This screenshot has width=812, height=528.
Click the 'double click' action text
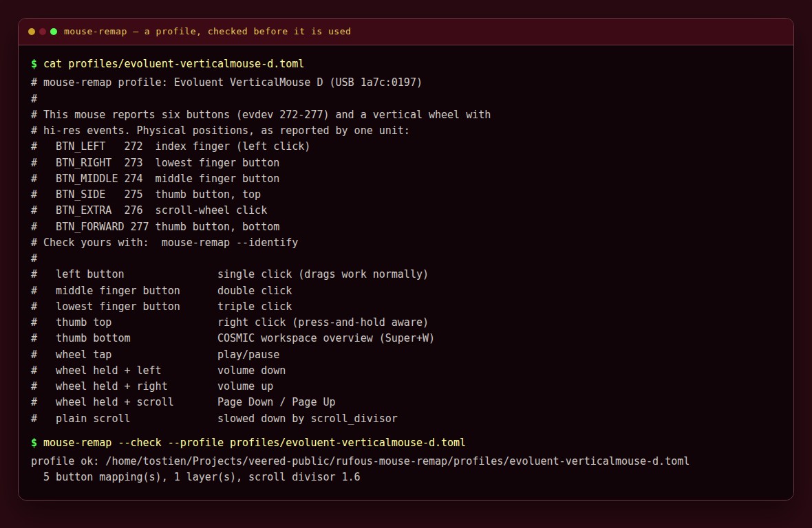click(255, 291)
